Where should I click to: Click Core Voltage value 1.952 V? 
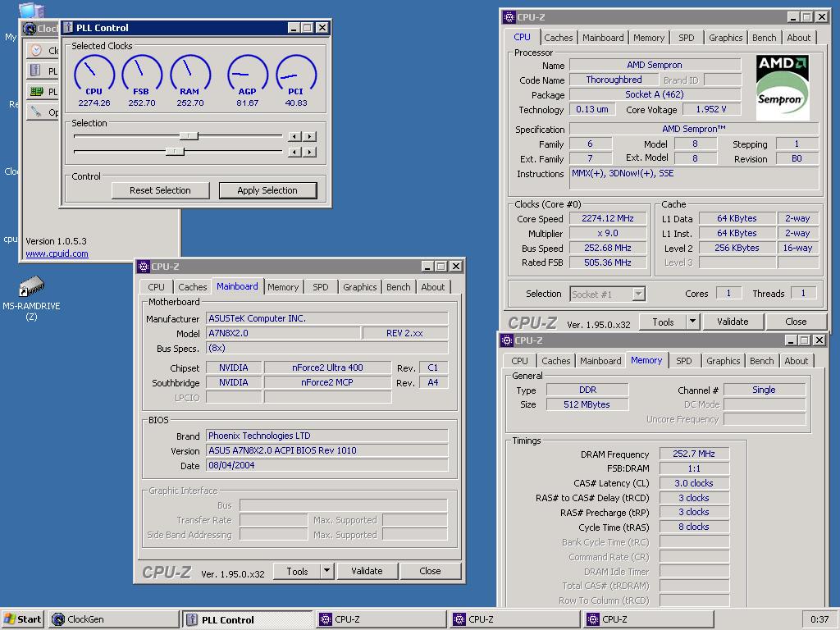[x=711, y=109]
